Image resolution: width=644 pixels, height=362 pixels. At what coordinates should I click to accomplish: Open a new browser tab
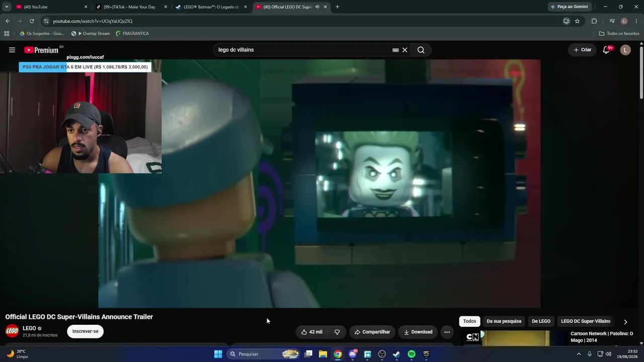(x=337, y=7)
